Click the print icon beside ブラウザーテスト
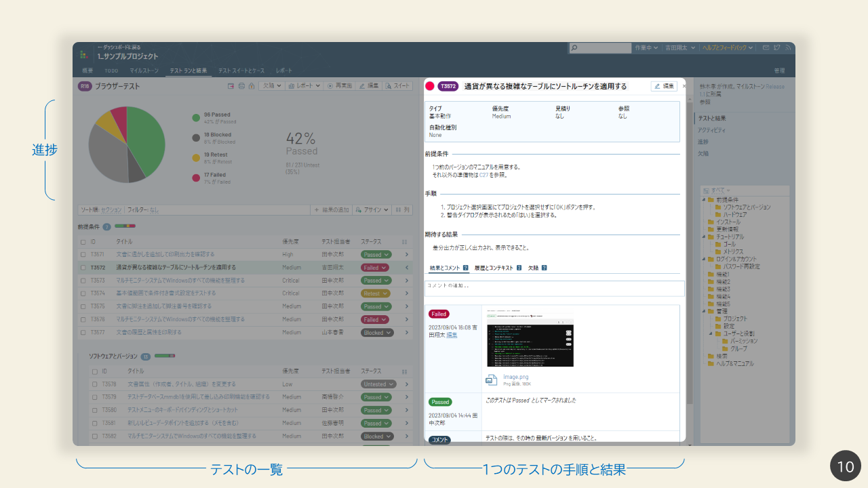This screenshot has width=868, height=488. click(x=241, y=86)
